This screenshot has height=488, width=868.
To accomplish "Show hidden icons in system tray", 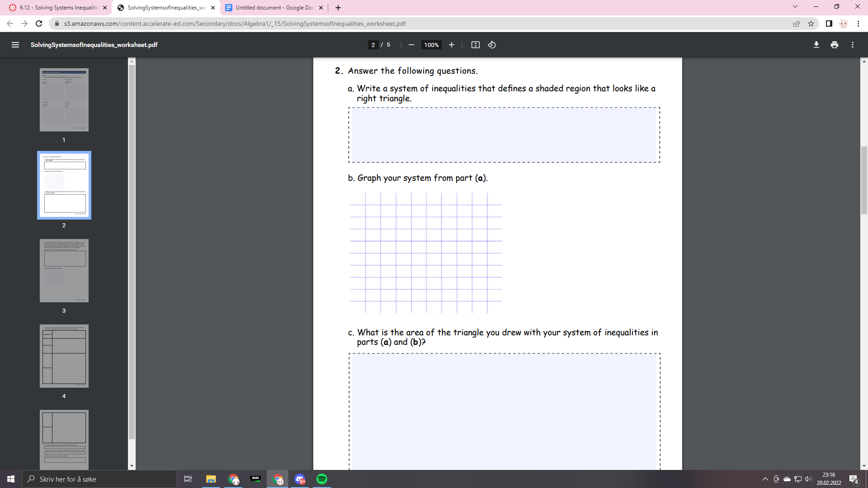I will (x=765, y=479).
